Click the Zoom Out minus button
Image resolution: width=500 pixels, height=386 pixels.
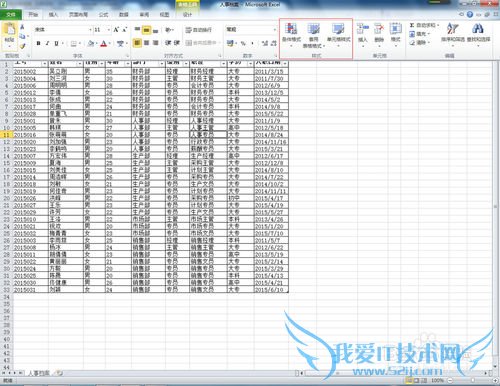tap(450, 380)
